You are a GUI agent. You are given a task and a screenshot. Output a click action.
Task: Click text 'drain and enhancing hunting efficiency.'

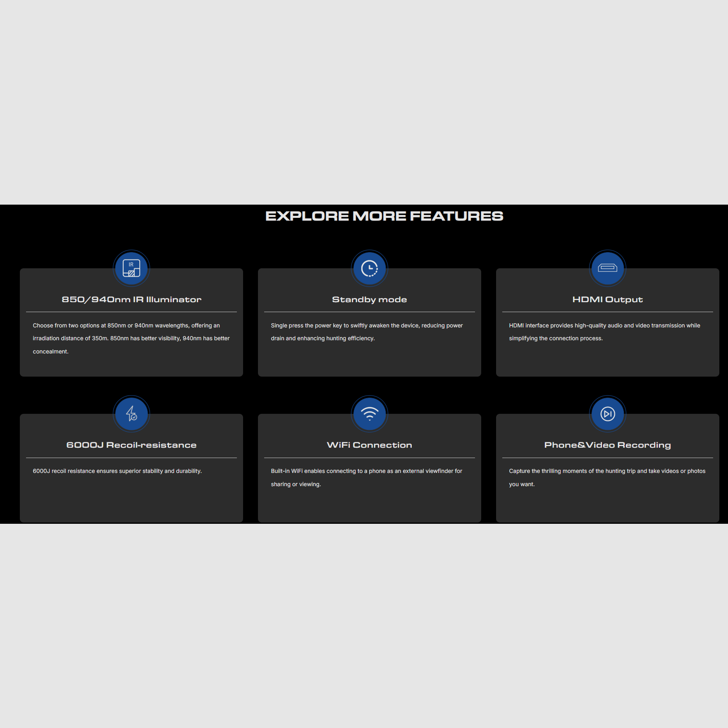pyautogui.click(x=323, y=338)
